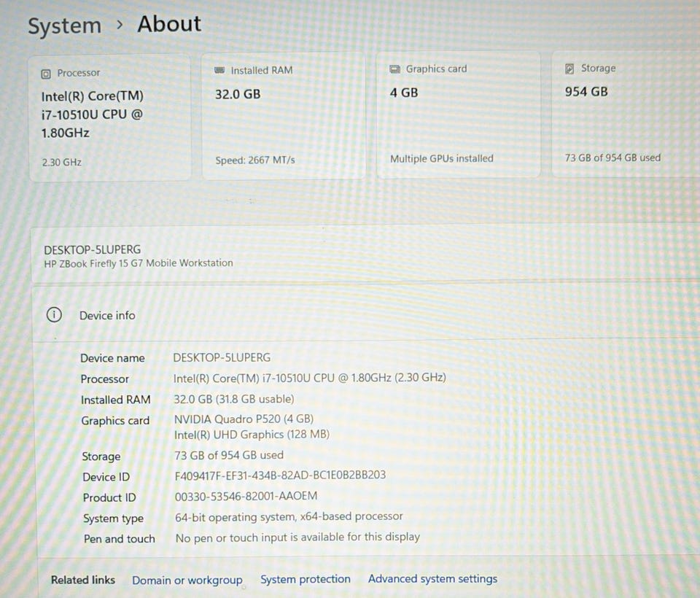The width and height of the screenshot is (700, 598).
Task: Collapse the Device info section header
Action: (366, 314)
